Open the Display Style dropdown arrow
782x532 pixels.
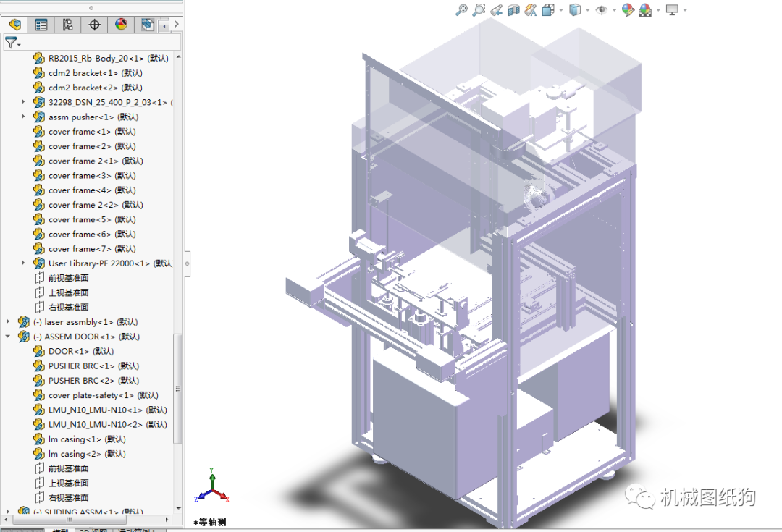tap(587, 10)
